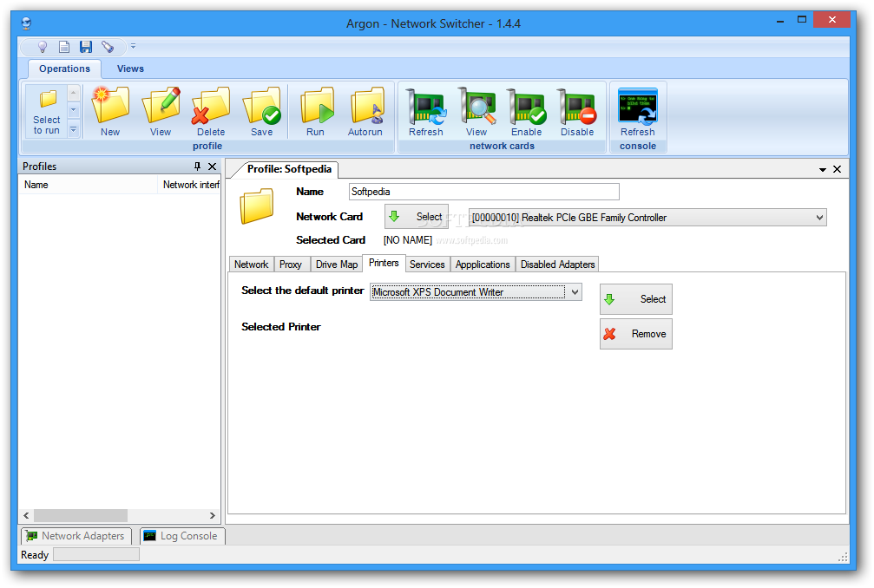Click the Remove printer button

tap(636, 334)
